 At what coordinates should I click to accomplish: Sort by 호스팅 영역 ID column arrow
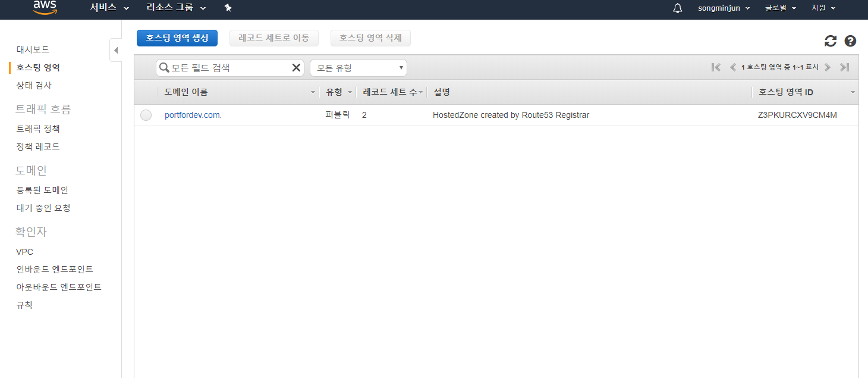point(853,93)
